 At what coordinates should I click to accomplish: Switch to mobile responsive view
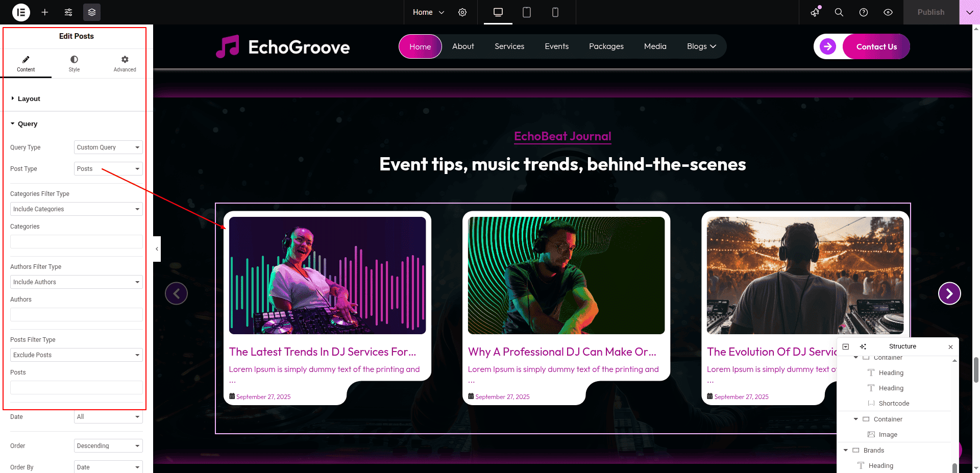[555, 12]
